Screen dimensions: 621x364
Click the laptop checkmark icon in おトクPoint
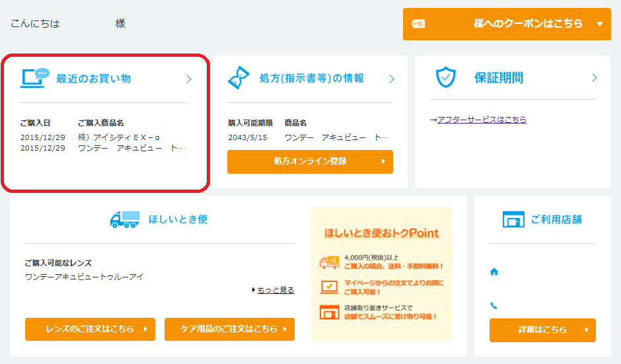(x=330, y=287)
